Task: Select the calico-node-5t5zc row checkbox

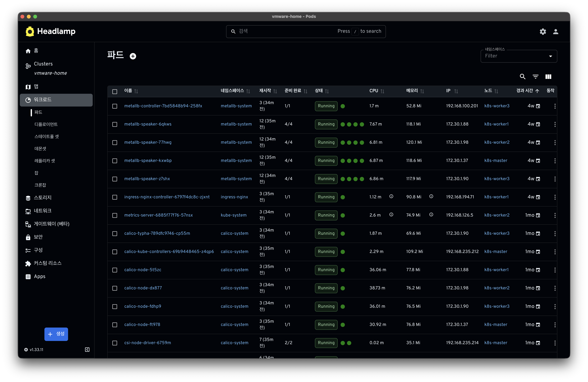Action: [x=115, y=270]
